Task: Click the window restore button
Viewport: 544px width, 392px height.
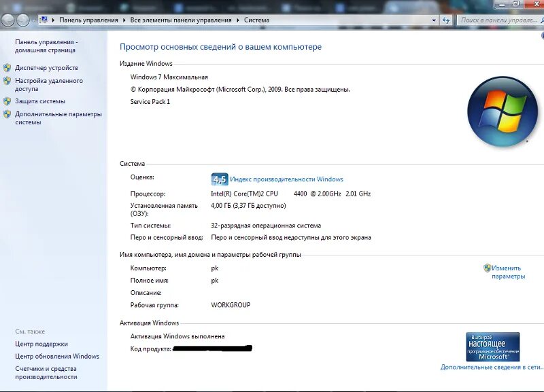Action: 516,4
